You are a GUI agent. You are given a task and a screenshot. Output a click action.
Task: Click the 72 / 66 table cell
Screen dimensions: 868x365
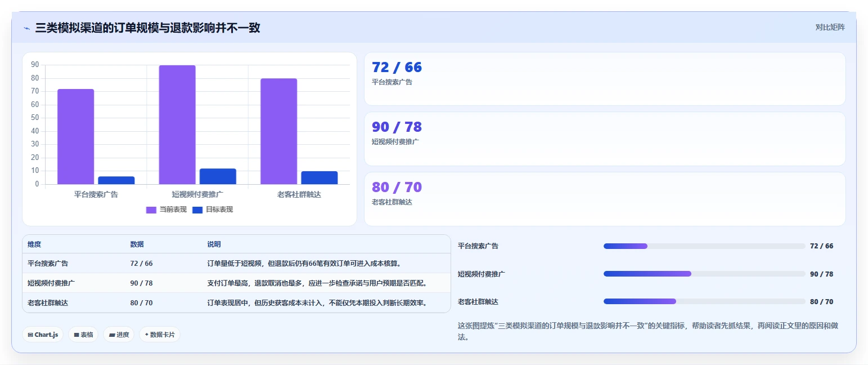click(141, 263)
